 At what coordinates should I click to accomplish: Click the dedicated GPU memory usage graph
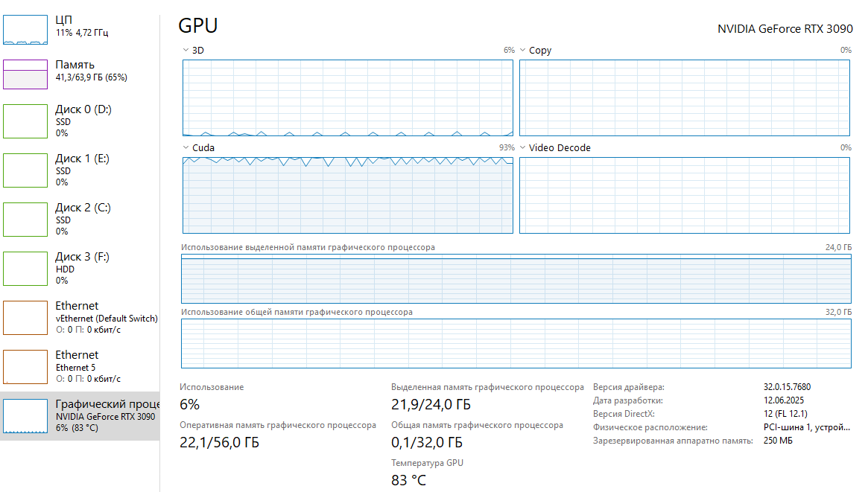tap(516, 278)
